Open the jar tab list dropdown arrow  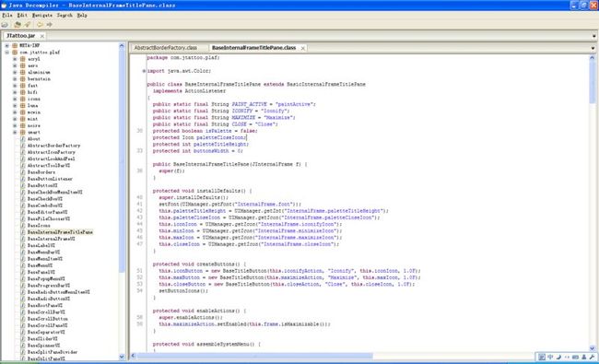594,36
